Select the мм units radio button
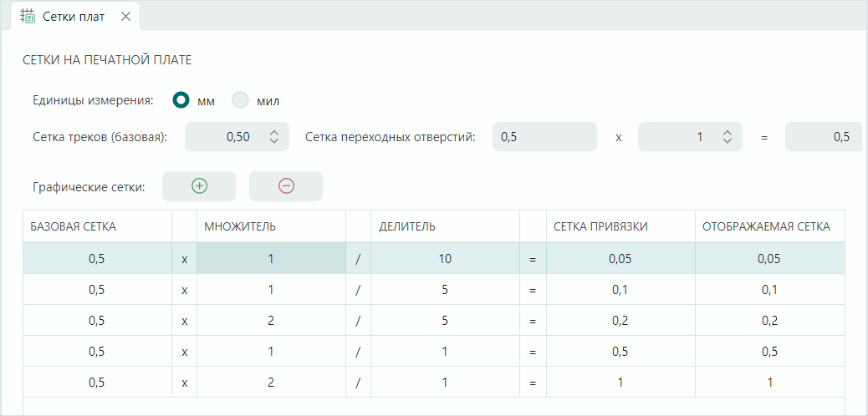 (181, 100)
